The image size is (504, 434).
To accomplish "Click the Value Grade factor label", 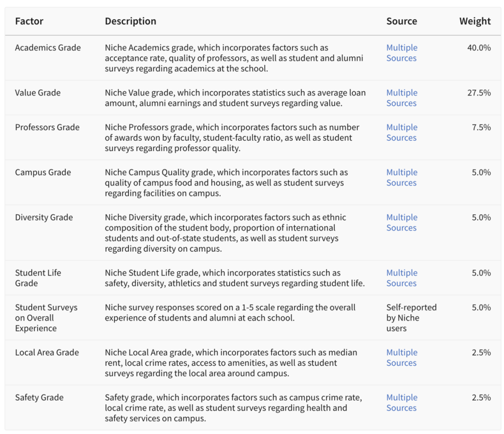I will coord(38,93).
